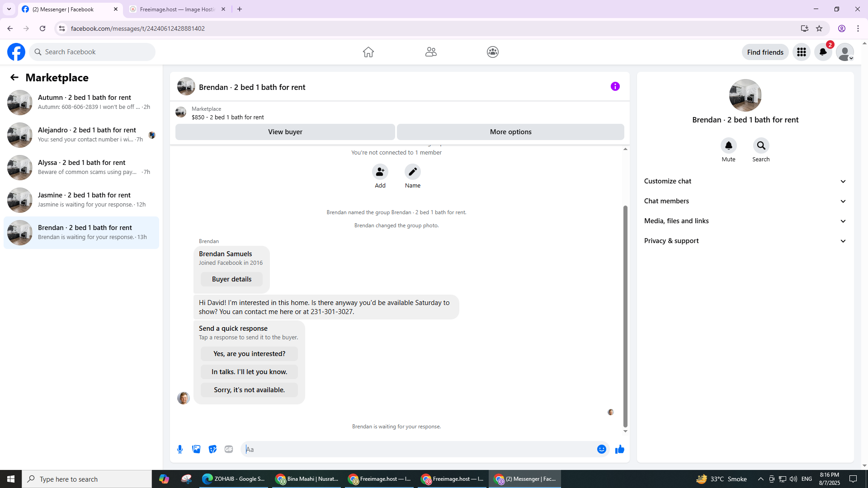Switch to the Freeimage.host browser tab
The width and height of the screenshot is (868, 488).
pyautogui.click(x=178, y=9)
